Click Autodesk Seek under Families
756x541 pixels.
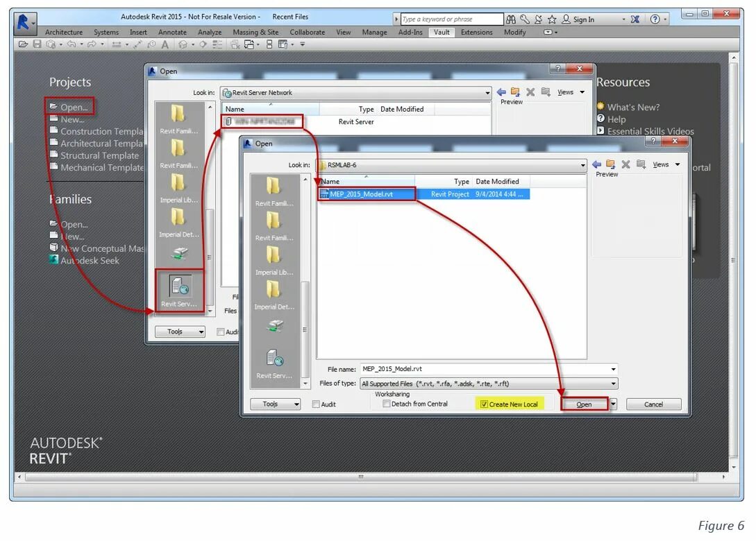(89, 261)
